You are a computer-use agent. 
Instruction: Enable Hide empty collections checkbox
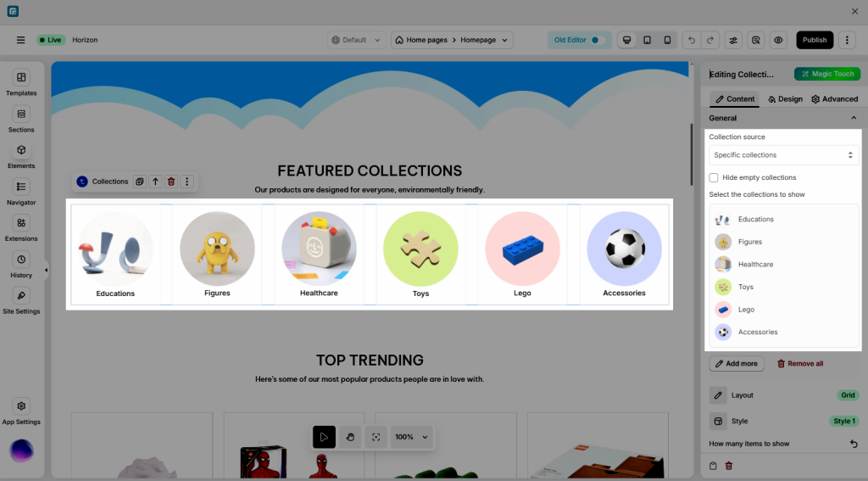click(x=715, y=177)
